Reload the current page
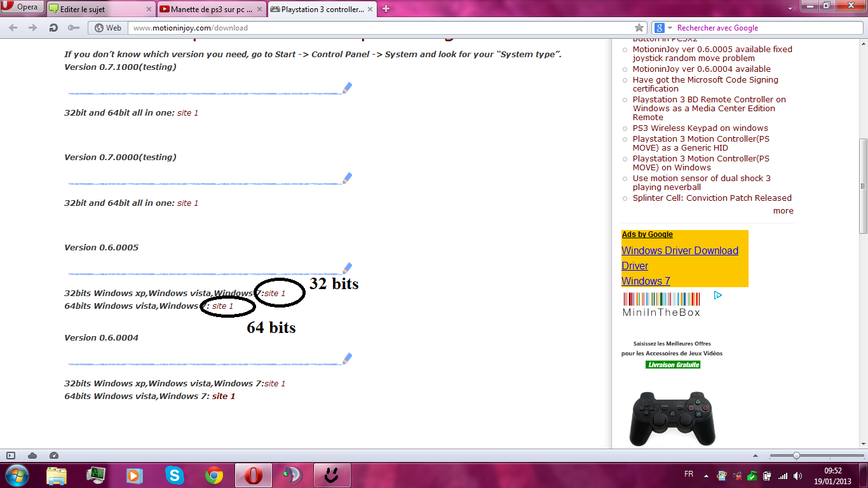The width and height of the screenshot is (868, 488). [x=53, y=28]
